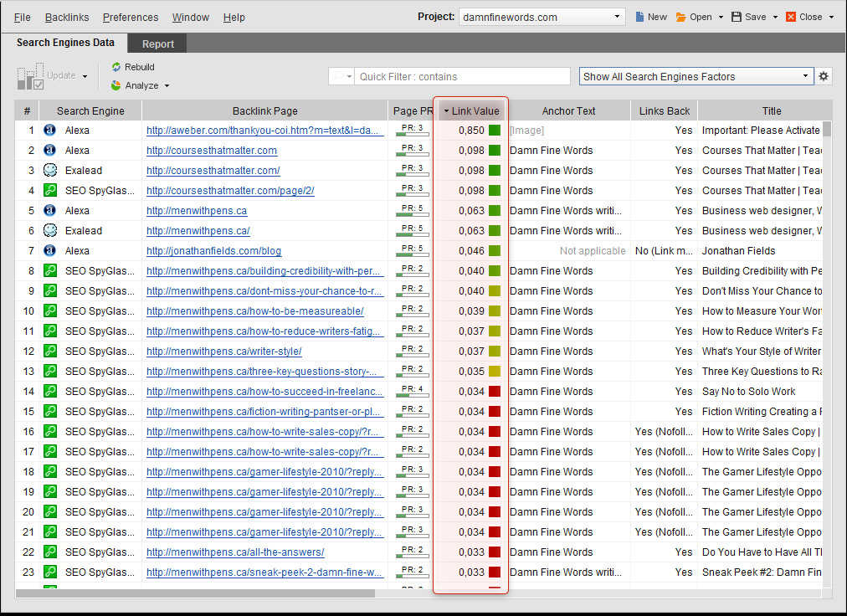Open the Project name dropdown
The width and height of the screenshot is (847, 616).
616,17
